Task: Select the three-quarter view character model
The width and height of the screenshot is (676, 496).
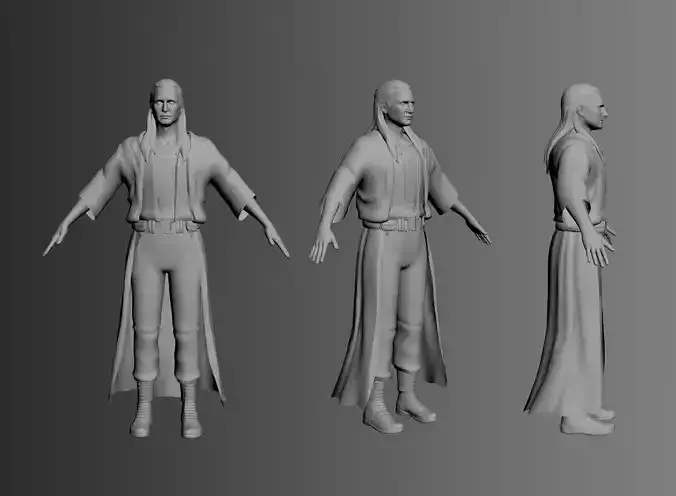Action: click(399, 259)
